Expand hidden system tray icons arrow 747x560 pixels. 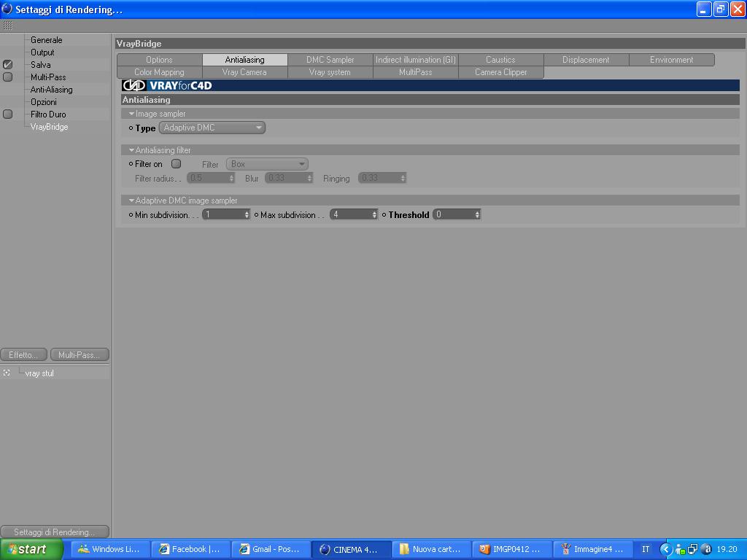click(x=665, y=549)
